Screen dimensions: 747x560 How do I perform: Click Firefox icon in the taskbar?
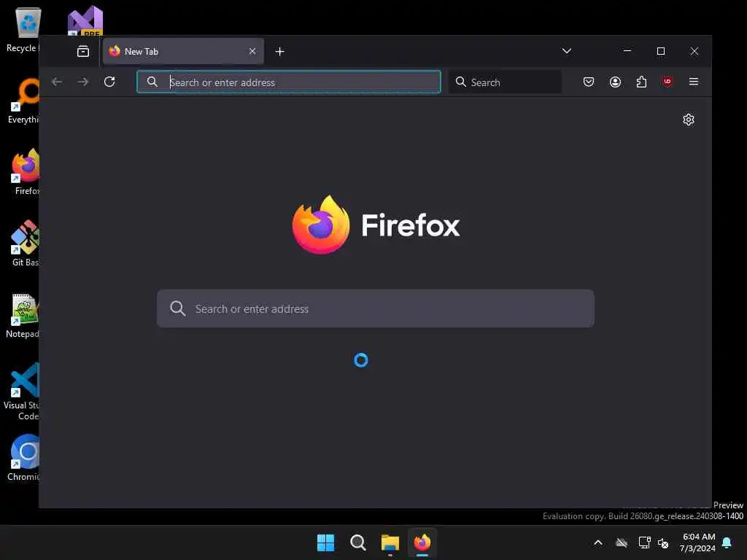(422, 542)
